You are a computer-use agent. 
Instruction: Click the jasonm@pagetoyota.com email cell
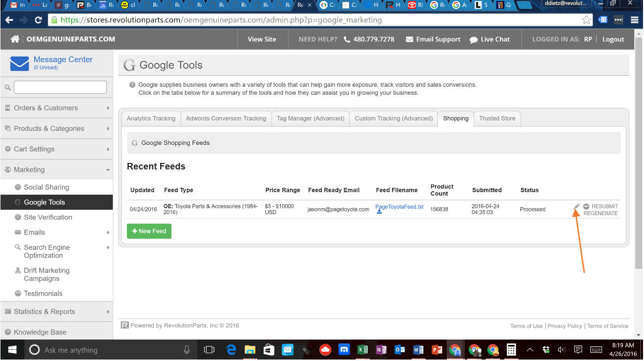338,209
